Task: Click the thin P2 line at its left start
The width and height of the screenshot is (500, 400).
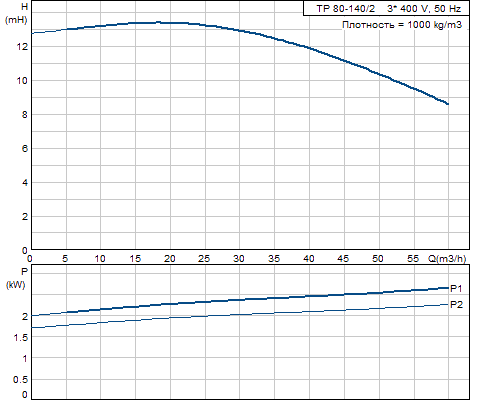Action: (33, 328)
